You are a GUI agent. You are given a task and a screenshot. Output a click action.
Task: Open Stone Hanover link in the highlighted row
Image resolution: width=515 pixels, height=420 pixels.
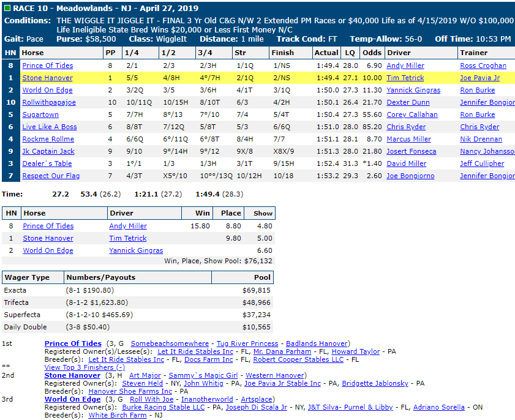[47, 78]
